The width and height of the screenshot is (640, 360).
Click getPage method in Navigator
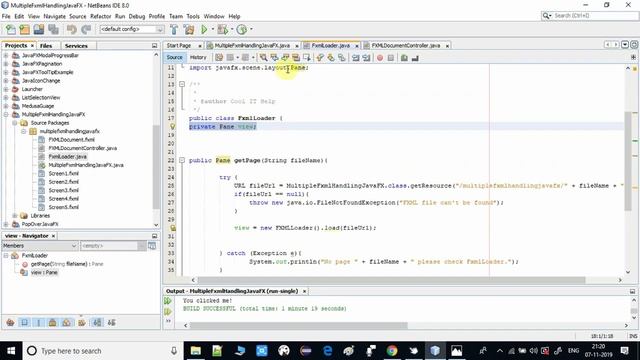67,264
